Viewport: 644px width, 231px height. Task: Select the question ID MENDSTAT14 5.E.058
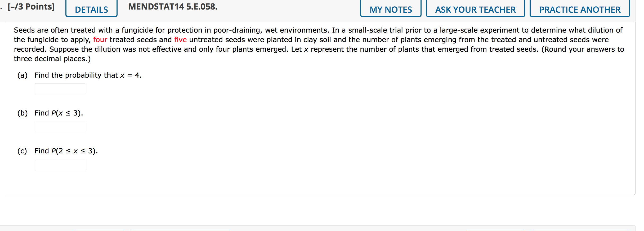coord(173,7)
